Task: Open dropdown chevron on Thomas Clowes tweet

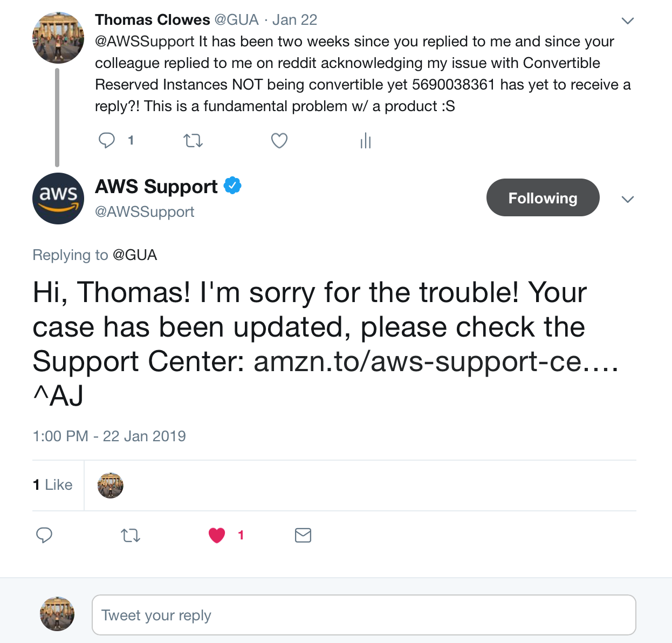Action: [x=627, y=21]
